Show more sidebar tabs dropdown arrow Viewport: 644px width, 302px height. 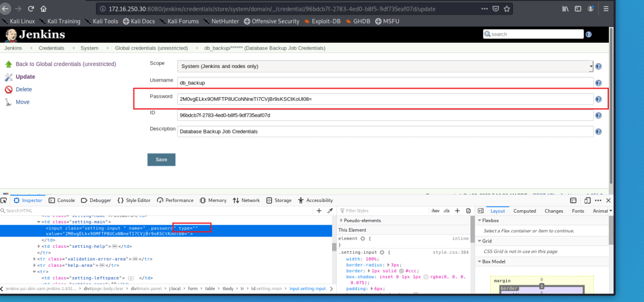click(x=611, y=210)
